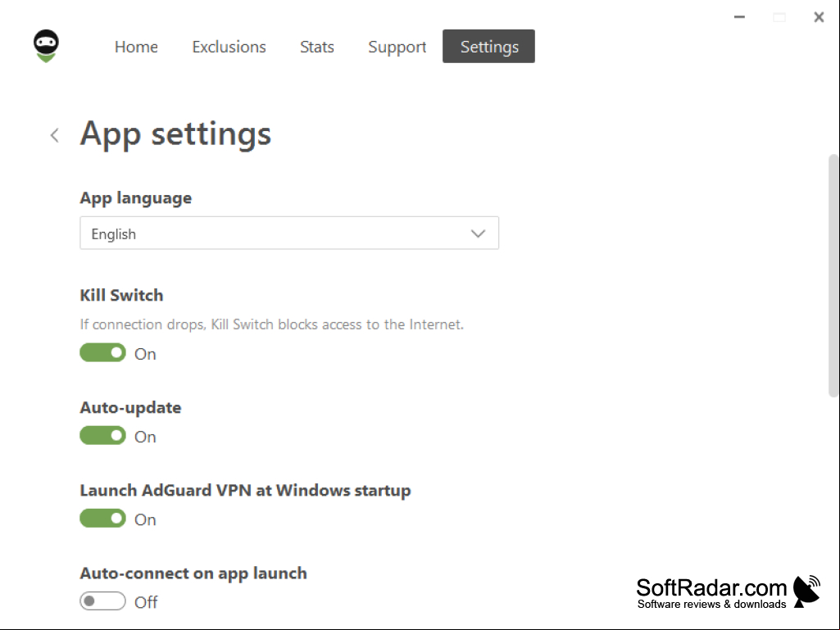Turn off the Kill Switch toggle

(x=103, y=352)
